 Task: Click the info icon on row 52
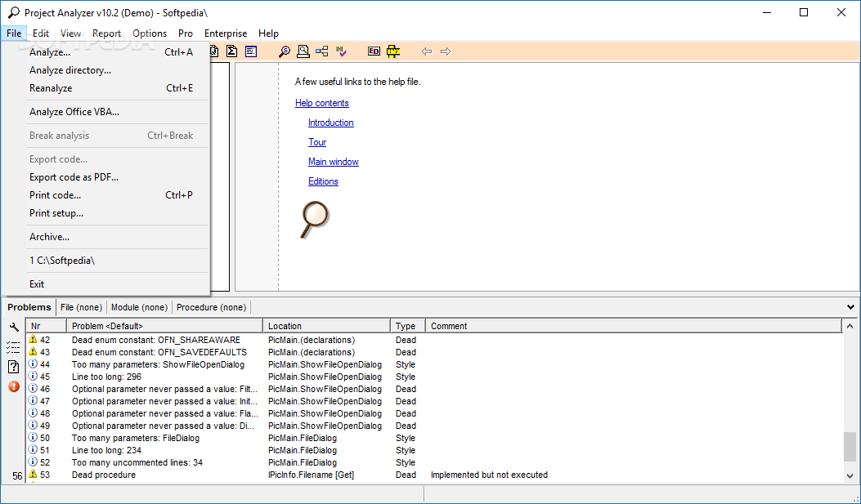coord(33,462)
